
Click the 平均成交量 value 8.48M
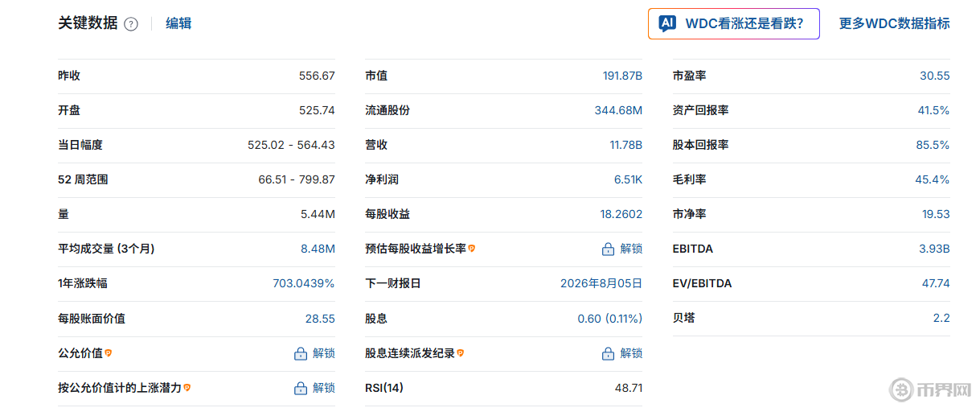318,249
